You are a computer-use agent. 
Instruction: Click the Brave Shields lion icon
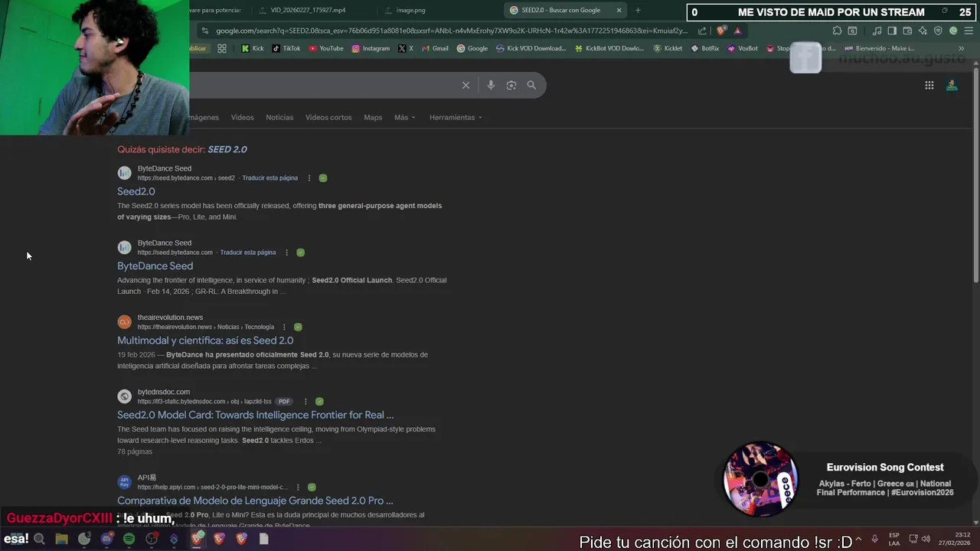[x=721, y=31]
